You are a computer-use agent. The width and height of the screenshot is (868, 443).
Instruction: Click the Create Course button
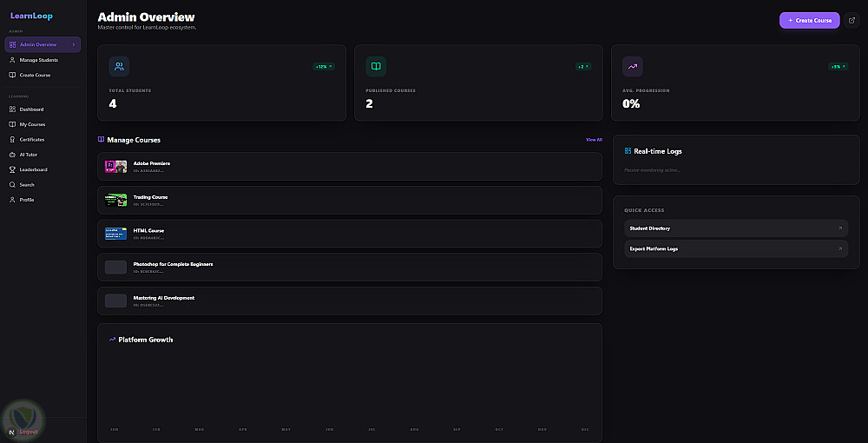[809, 21]
